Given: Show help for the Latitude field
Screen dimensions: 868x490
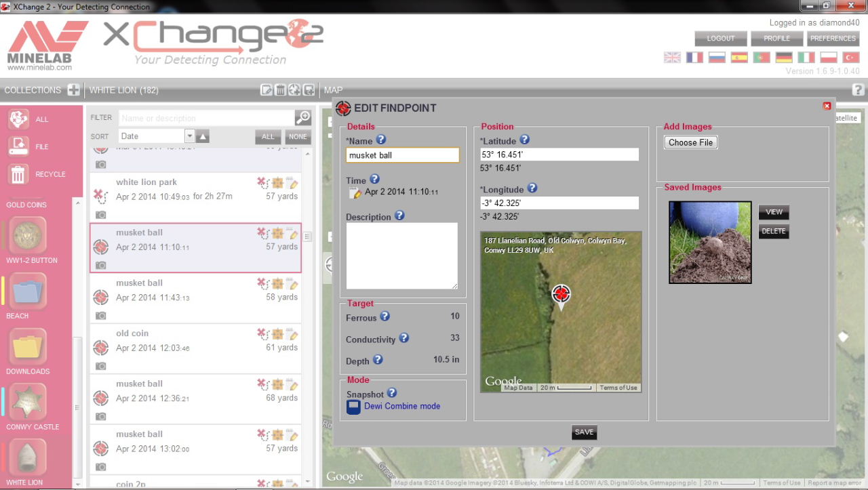Looking at the screenshot, I should (524, 140).
